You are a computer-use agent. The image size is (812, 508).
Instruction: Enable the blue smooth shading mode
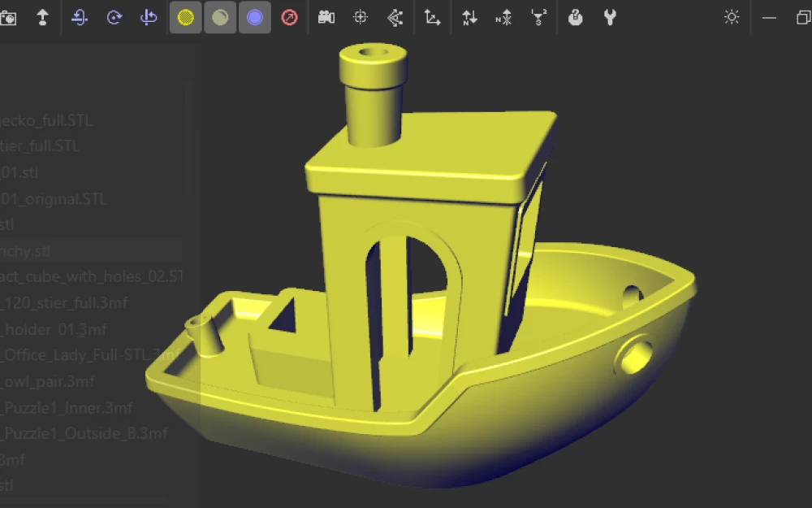click(252, 16)
